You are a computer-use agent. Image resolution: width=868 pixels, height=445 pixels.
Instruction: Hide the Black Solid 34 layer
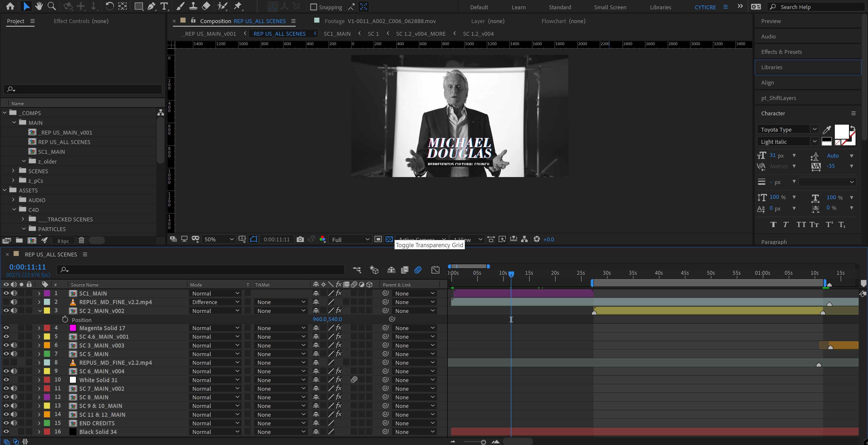(x=6, y=431)
